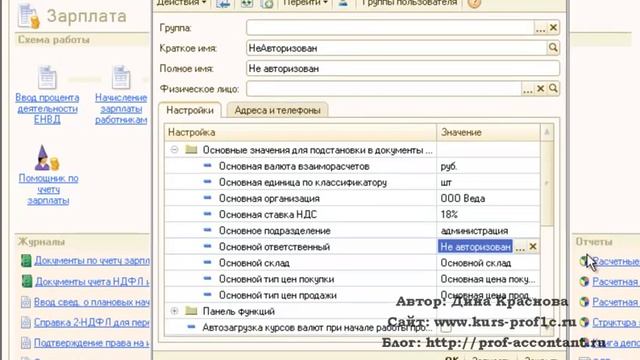Select the Основной тип цен продажи row
Screen dimensions: 640x360
(353, 295)
